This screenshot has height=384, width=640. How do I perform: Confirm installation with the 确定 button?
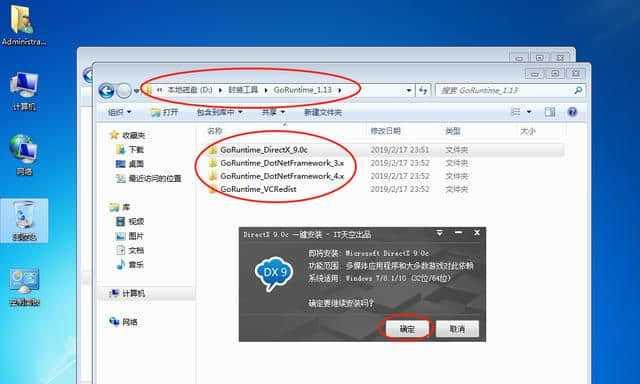point(407,329)
